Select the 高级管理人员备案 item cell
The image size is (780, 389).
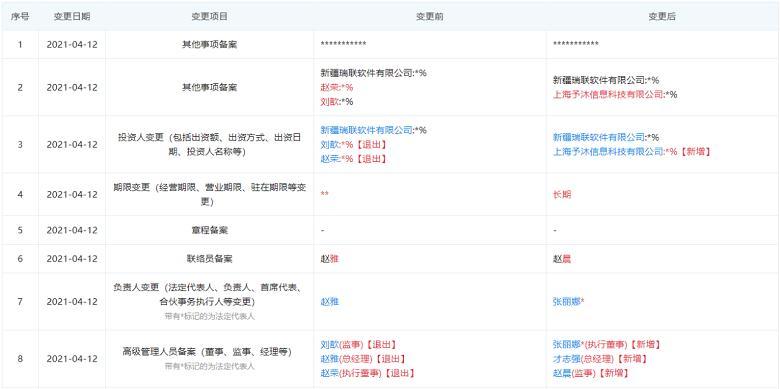tap(209, 359)
